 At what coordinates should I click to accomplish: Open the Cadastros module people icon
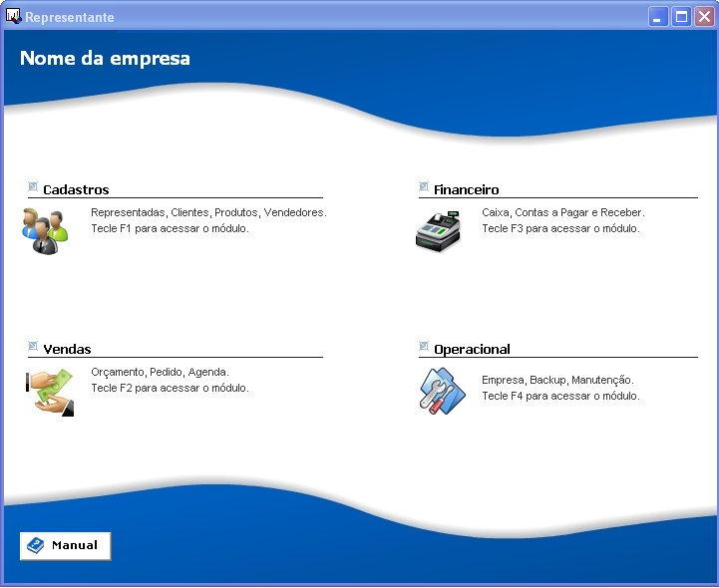[46, 230]
